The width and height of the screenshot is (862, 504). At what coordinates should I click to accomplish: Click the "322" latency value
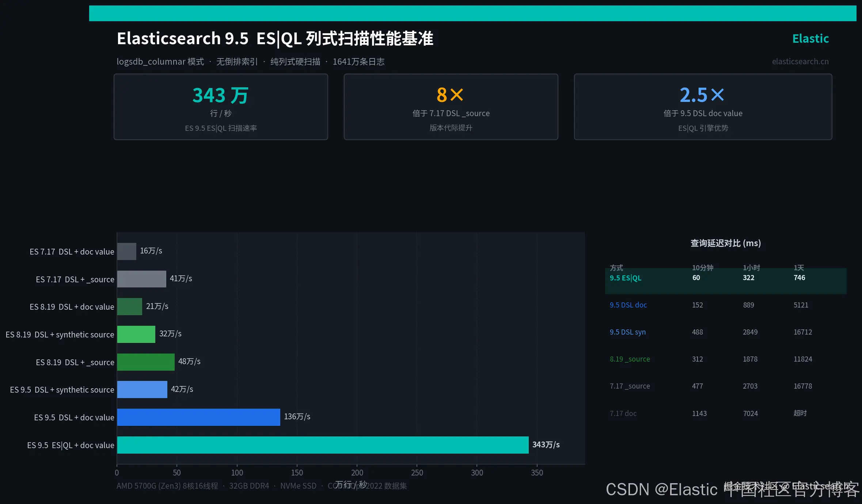point(749,278)
